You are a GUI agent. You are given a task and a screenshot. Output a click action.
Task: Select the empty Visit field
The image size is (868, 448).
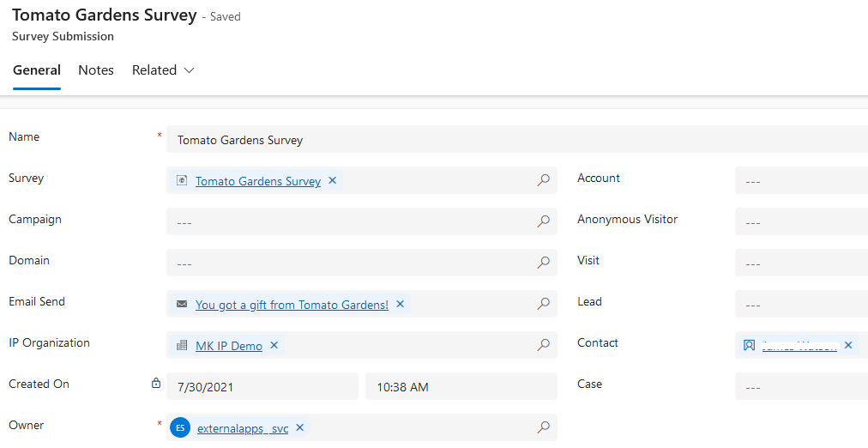(x=802, y=263)
